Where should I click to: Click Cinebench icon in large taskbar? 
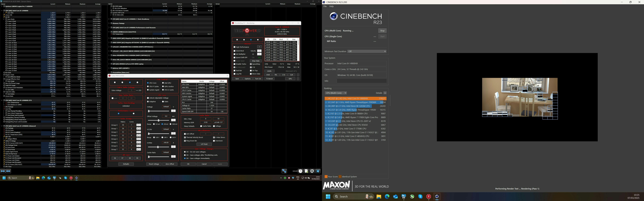point(437,197)
